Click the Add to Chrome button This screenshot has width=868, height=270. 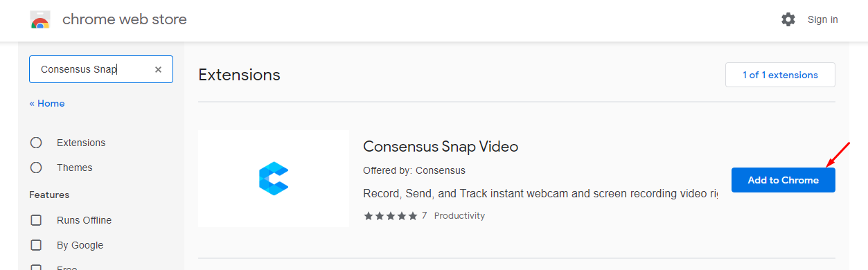(783, 180)
